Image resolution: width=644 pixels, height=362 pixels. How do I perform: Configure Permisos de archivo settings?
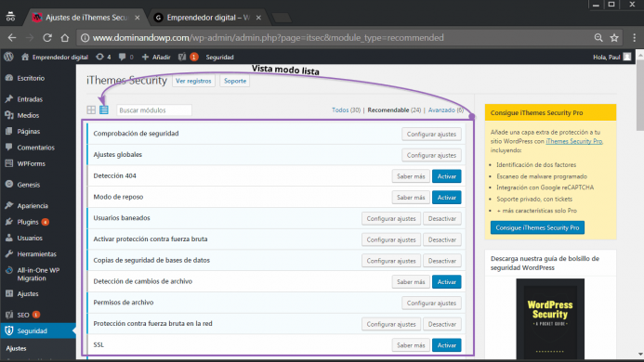(x=431, y=303)
